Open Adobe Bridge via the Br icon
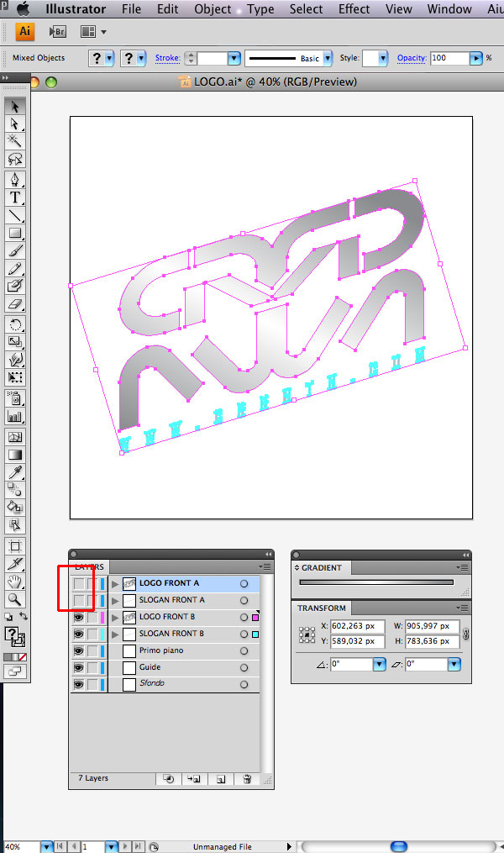 [57, 32]
